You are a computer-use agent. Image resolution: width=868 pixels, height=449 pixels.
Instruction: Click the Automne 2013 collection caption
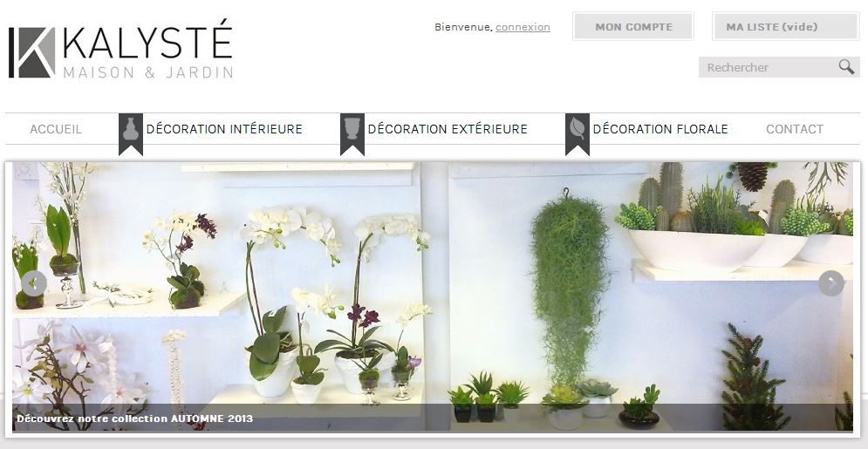pos(135,418)
